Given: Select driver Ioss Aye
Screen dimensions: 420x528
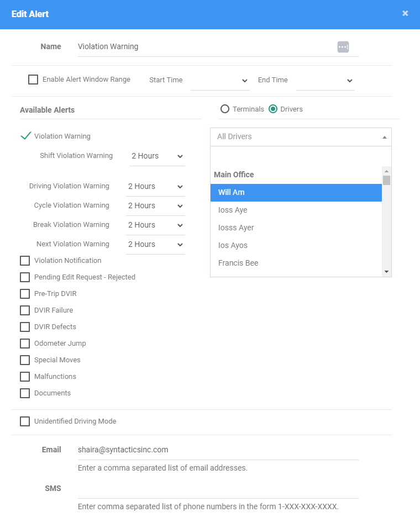Looking at the screenshot, I should (296, 210).
